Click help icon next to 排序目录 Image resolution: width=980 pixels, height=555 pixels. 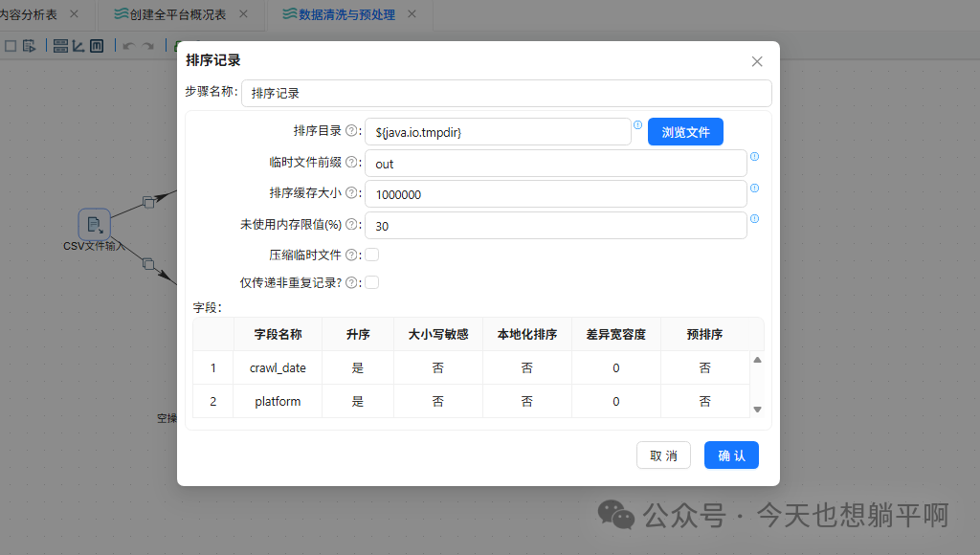coord(351,131)
